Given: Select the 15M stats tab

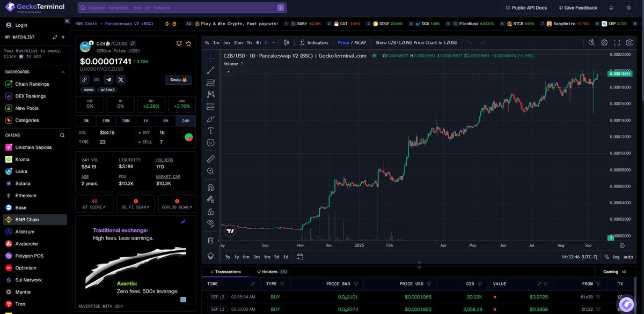Looking at the screenshot, I should point(106,121).
